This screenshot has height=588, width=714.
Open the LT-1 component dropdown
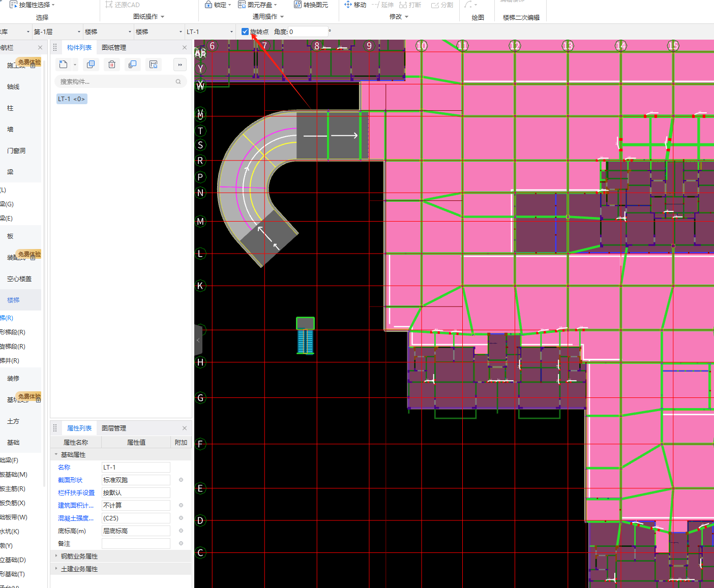click(210, 32)
